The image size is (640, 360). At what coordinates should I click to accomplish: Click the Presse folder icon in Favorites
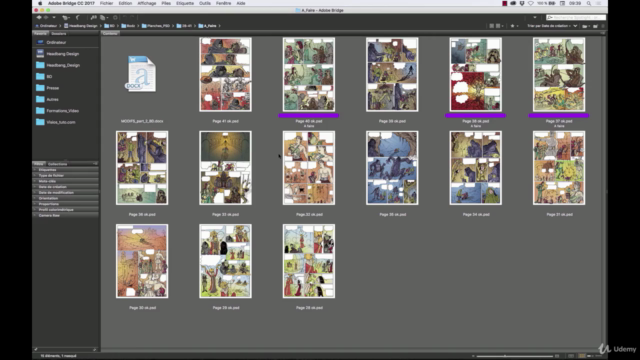[40, 88]
